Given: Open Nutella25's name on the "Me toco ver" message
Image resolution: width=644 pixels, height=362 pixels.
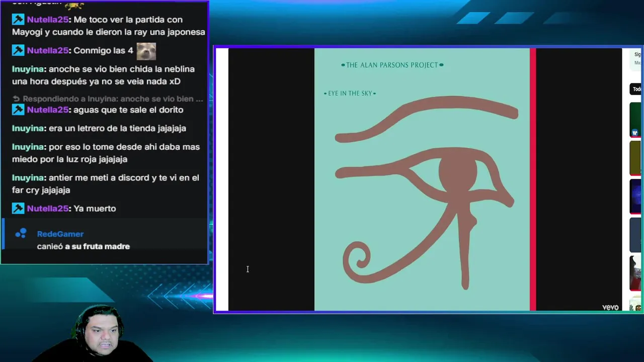Looking at the screenshot, I should [48, 20].
